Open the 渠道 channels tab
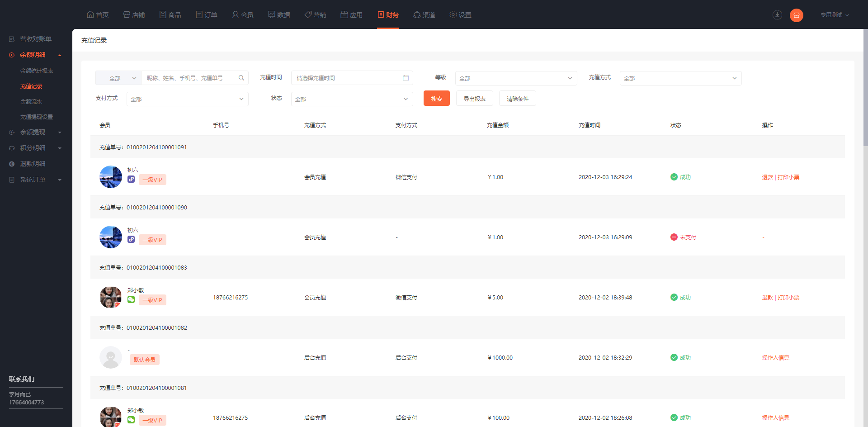This screenshot has width=868, height=427. 424,15
